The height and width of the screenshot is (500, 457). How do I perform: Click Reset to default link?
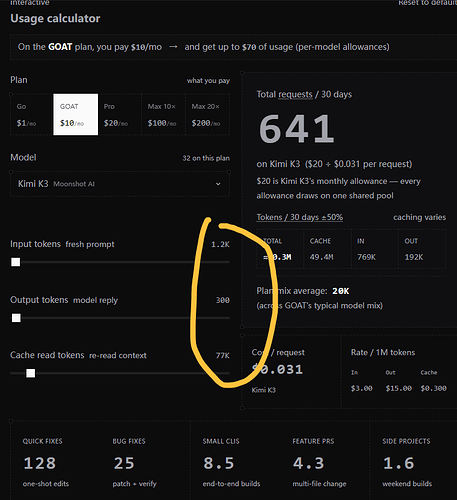(x=427, y=3)
